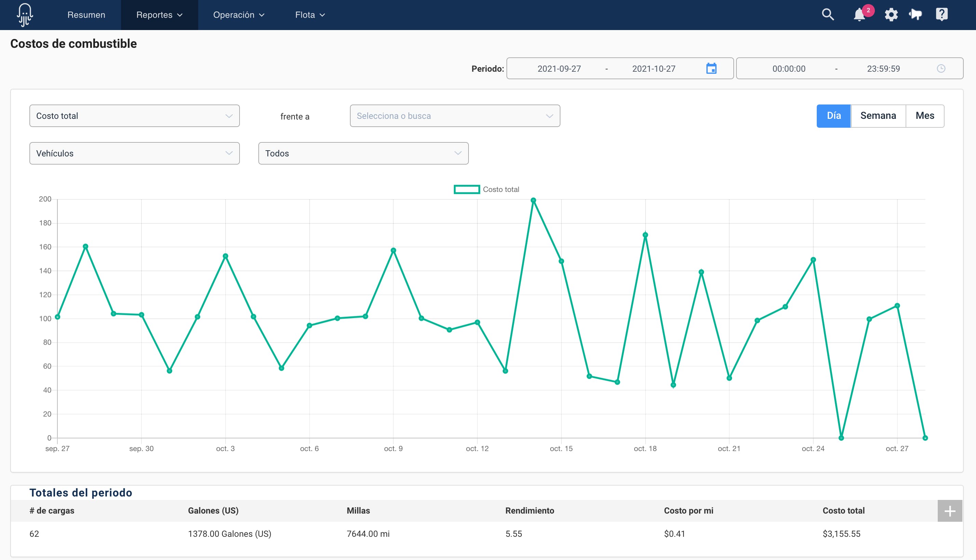Expand totals with the plus button
The image size is (976, 560).
[x=949, y=511]
